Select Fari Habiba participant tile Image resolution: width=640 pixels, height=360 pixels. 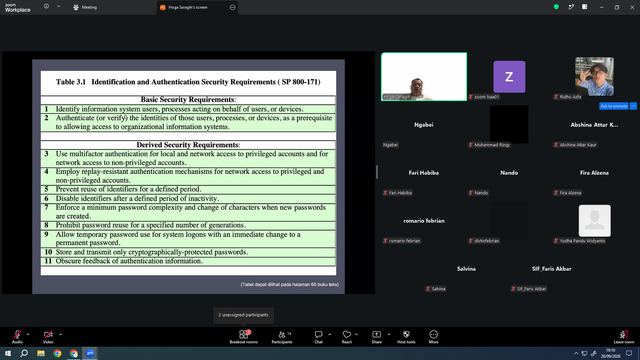pos(424,173)
